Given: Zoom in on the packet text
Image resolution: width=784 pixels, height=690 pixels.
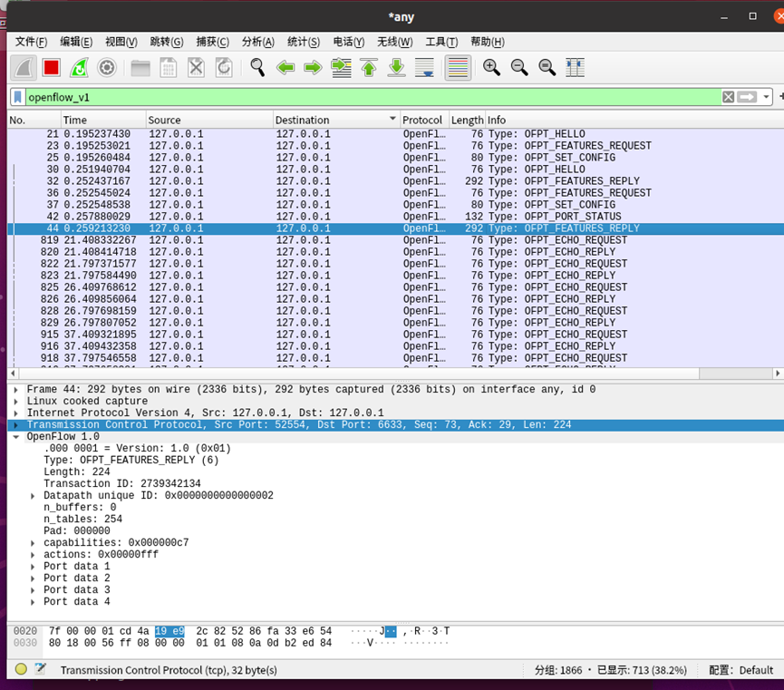Looking at the screenshot, I should 491,67.
